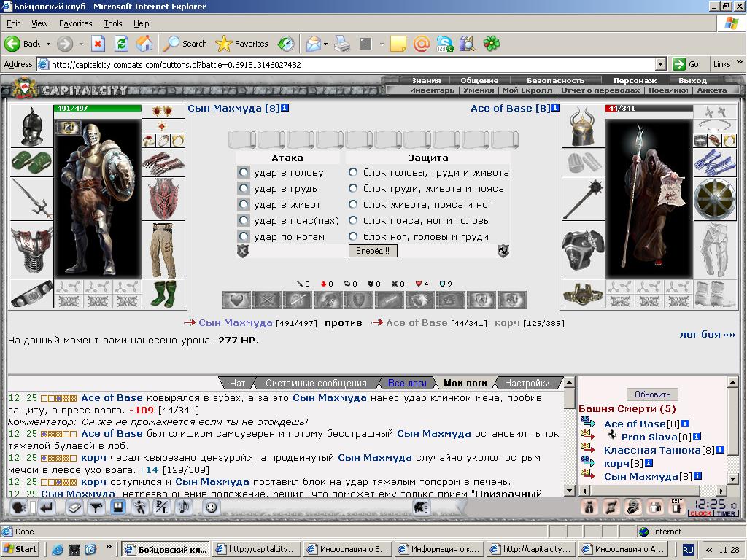The height and width of the screenshot is (560, 747).
Task: Select attack option удар в голову
Action: pos(244,172)
